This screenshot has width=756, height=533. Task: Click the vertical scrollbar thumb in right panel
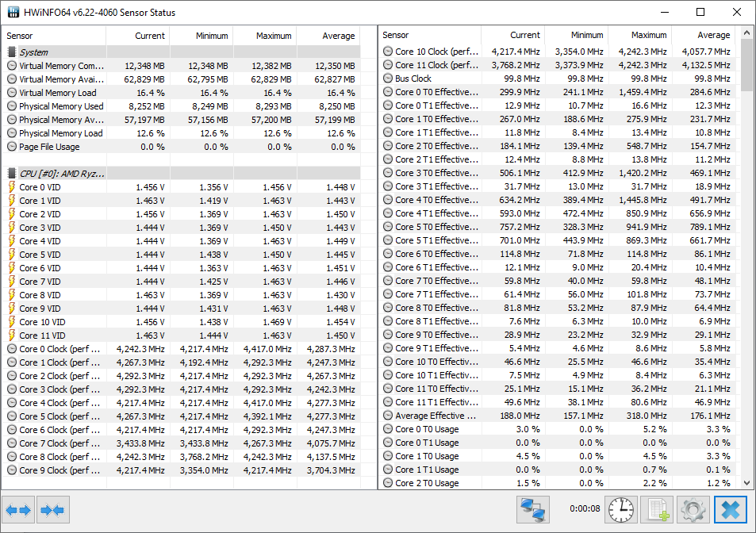pyautogui.click(x=746, y=65)
